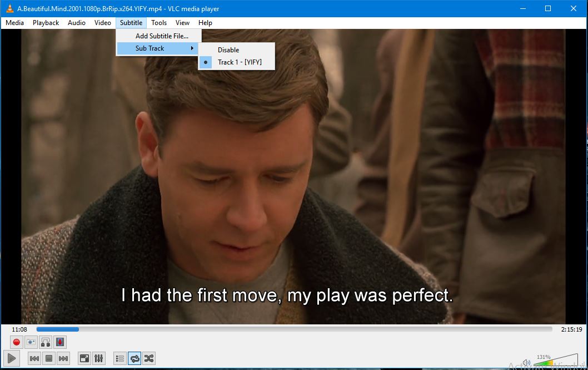The image size is (588, 370).
Task: Open the Tools menu
Action: (159, 23)
